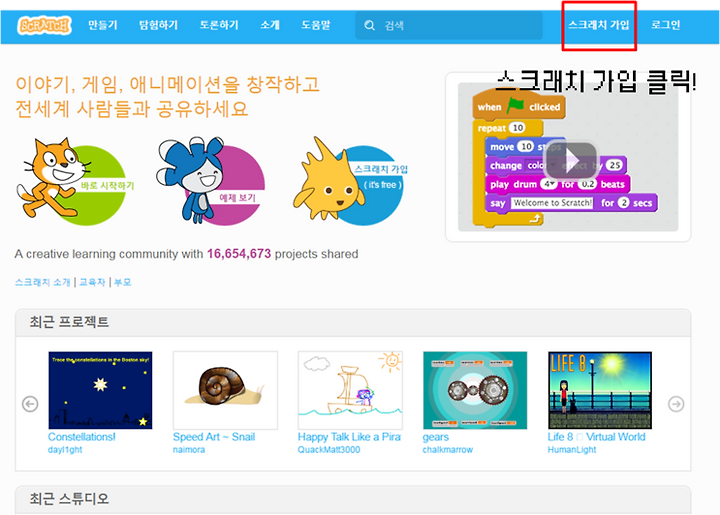Open the 소개 menu item
The width and height of the screenshot is (720, 515).
tap(270, 25)
